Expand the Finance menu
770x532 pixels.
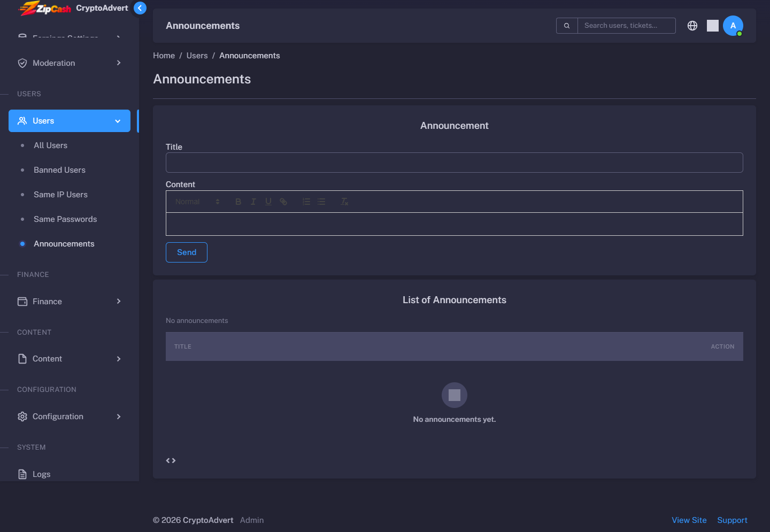[x=70, y=302]
